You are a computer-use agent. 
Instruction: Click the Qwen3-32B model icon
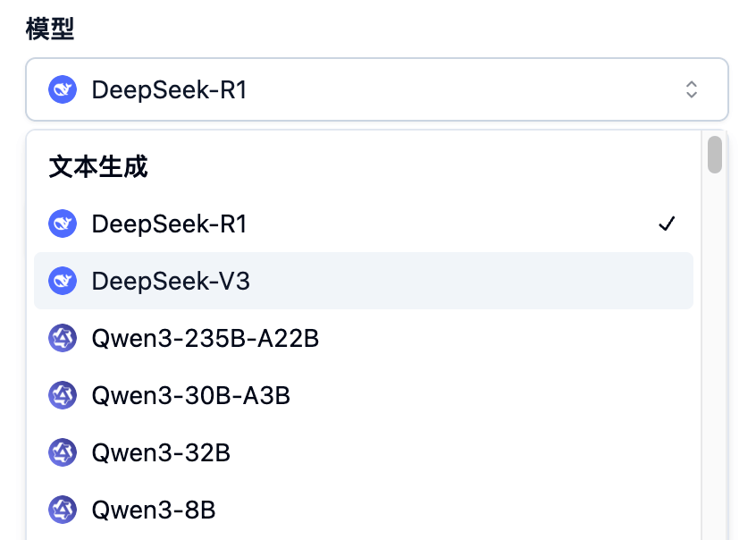[x=63, y=452]
